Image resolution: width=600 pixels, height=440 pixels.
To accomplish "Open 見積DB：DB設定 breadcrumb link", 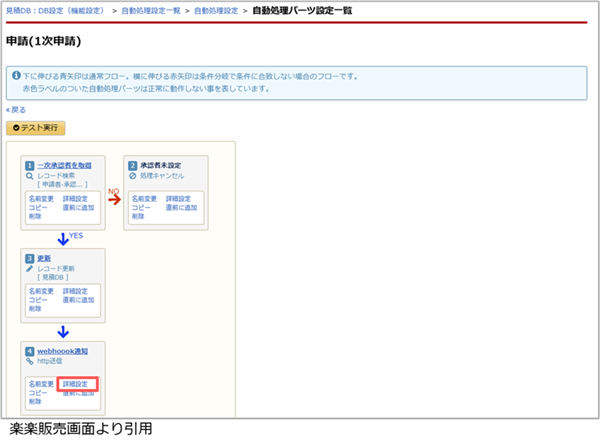I will pyautogui.click(x=54, y=9).
